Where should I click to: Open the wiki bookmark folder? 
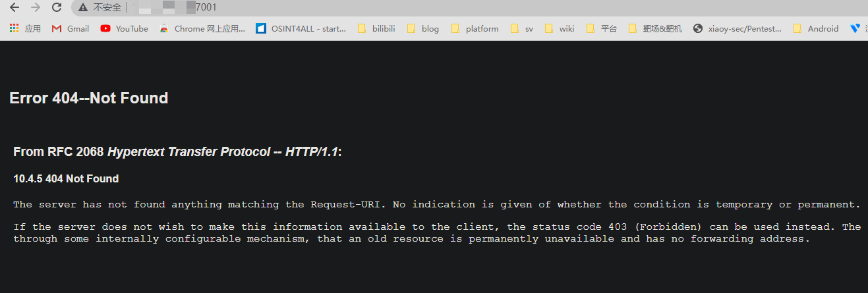click(559, 28)
